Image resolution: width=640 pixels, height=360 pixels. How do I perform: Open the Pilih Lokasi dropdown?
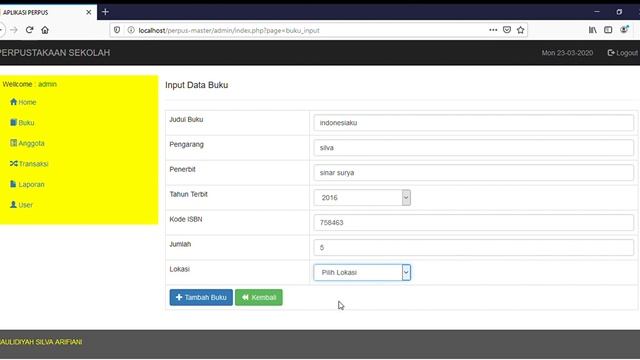point(362,272)
